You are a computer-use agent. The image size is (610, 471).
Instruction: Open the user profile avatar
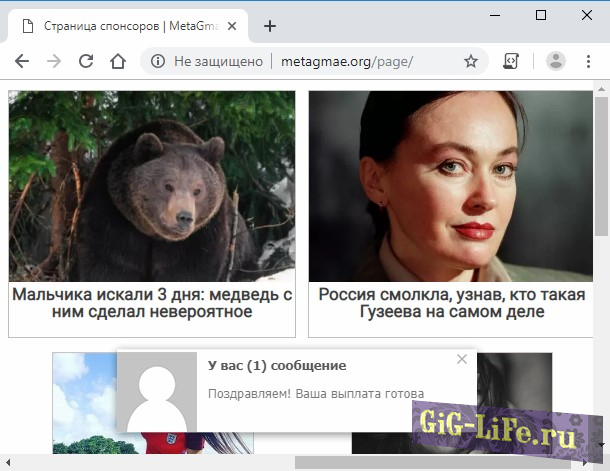coord(556,61)
